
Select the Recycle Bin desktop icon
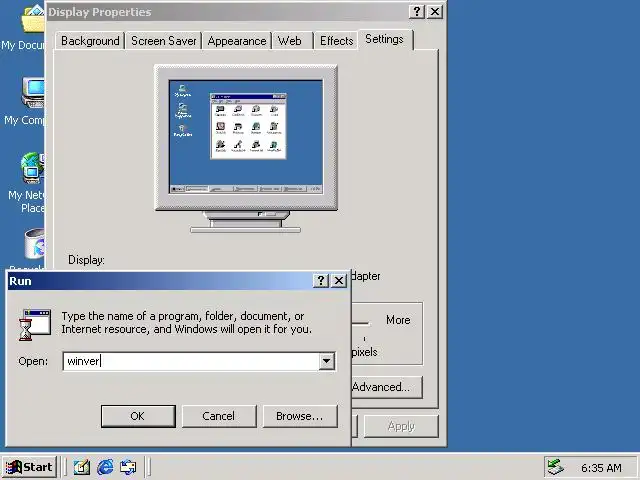(x=29, y=249)
